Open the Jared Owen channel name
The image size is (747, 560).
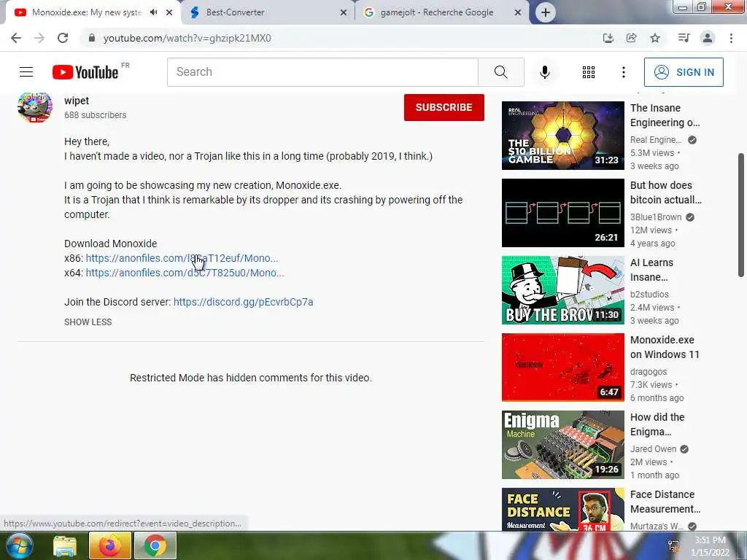click(653, 449)
